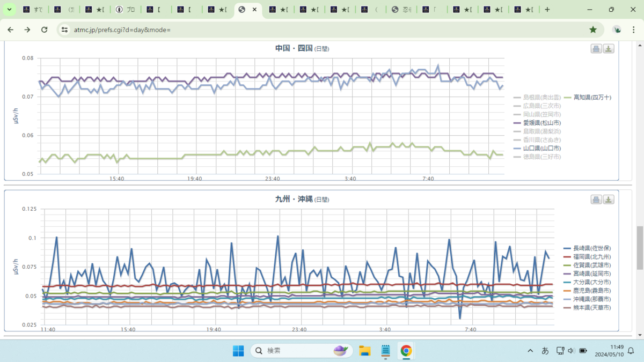Download the 九州・沖縄 chart
644x362 pixels.
tap(609, 200)
